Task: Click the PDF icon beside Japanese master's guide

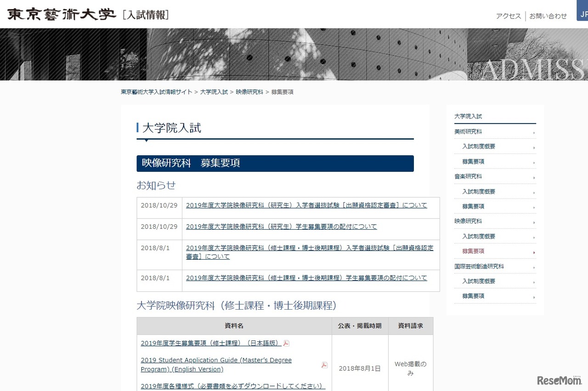Action: 286,343
